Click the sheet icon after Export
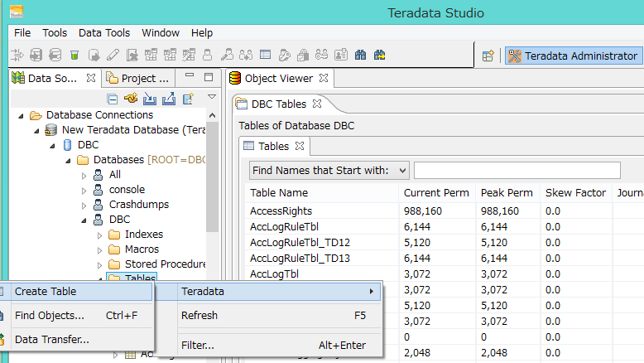 click(x=188, y=99)
